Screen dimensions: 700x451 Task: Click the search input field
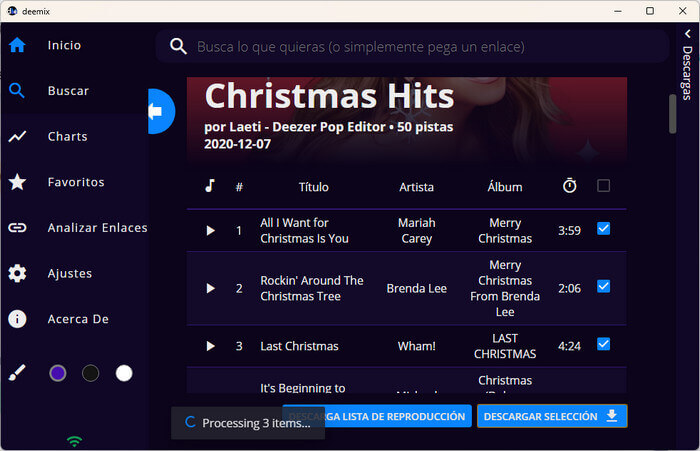(x=412, y=46)
